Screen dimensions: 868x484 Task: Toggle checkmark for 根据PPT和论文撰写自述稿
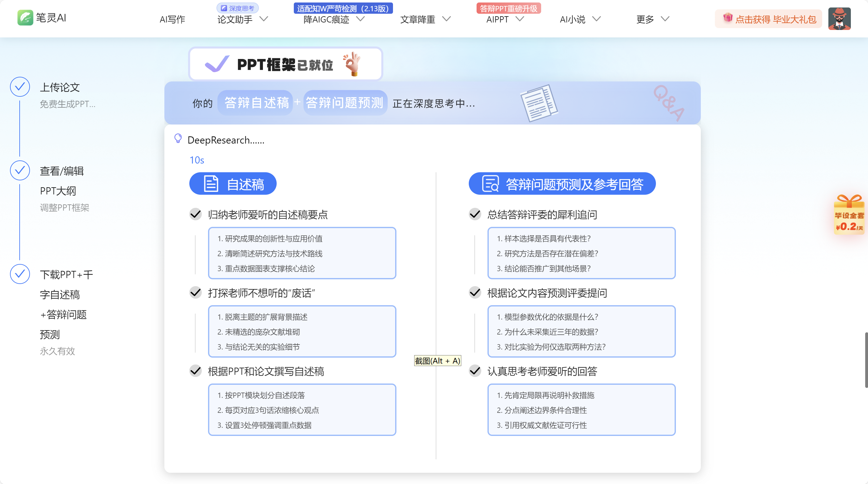click(196, 371)
